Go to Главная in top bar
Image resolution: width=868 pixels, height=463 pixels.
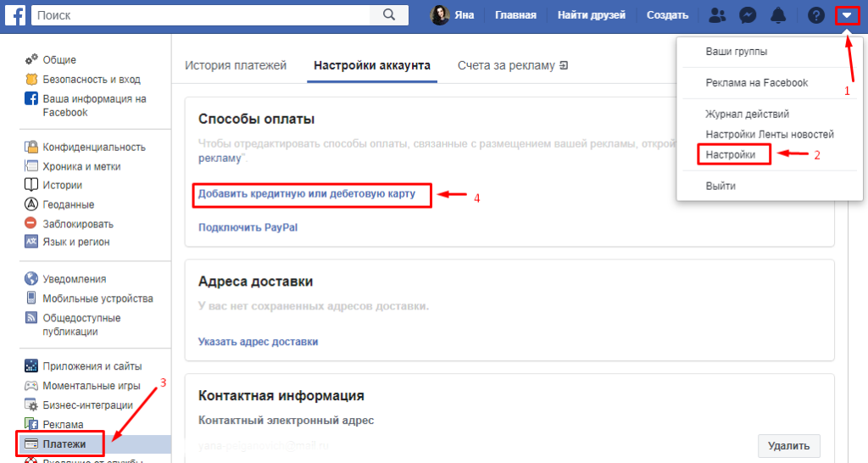tap(515, 15)
